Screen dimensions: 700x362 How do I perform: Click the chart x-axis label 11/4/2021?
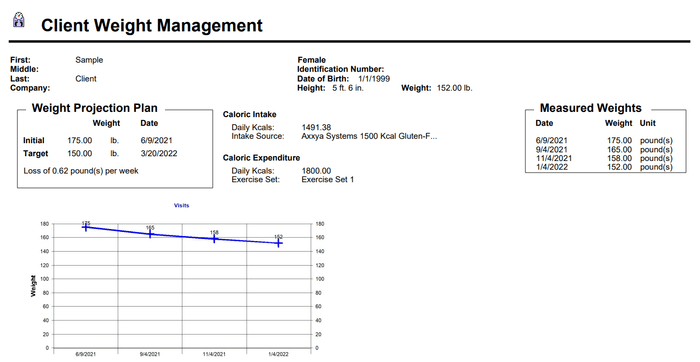click(214, 354)
